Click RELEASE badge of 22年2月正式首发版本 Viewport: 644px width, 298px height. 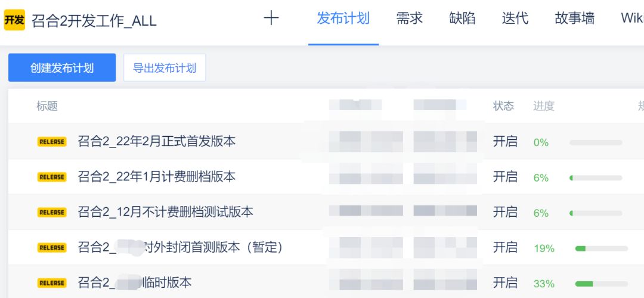[x=52, y=142]
